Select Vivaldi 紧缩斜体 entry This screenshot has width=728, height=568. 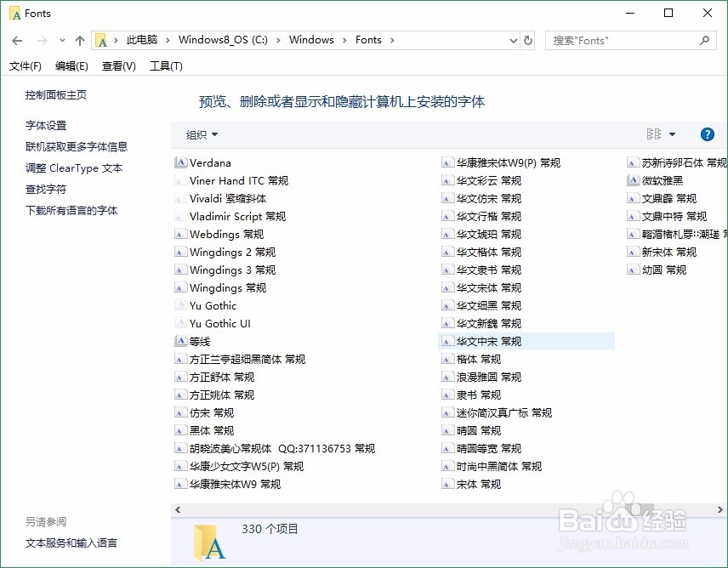point(221,199)
